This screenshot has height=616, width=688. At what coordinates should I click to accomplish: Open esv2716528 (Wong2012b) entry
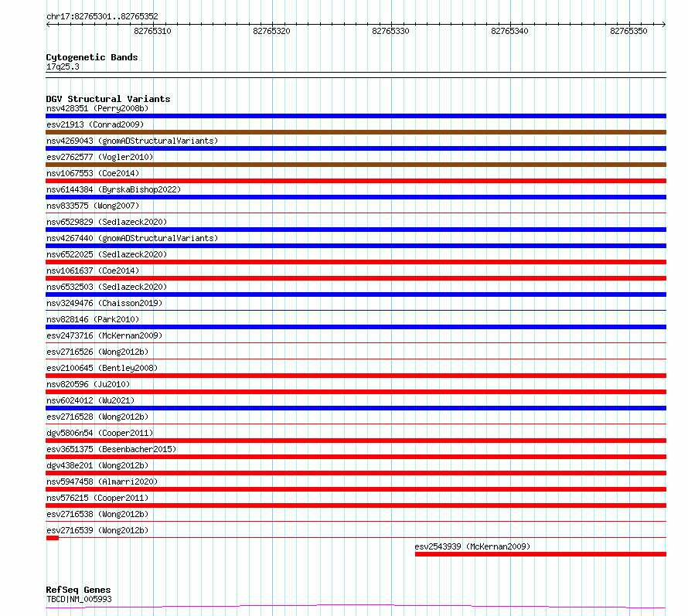(97, 417)
